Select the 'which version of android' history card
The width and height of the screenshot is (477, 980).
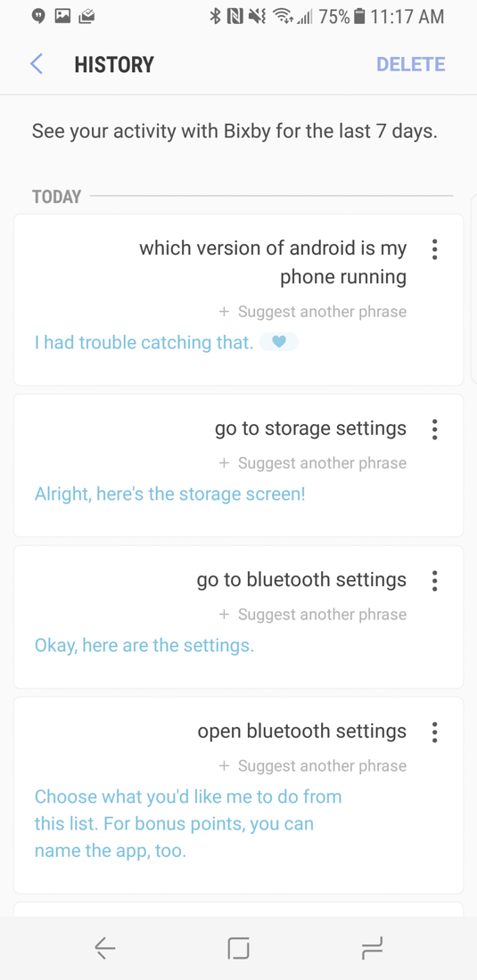point(238,300)
